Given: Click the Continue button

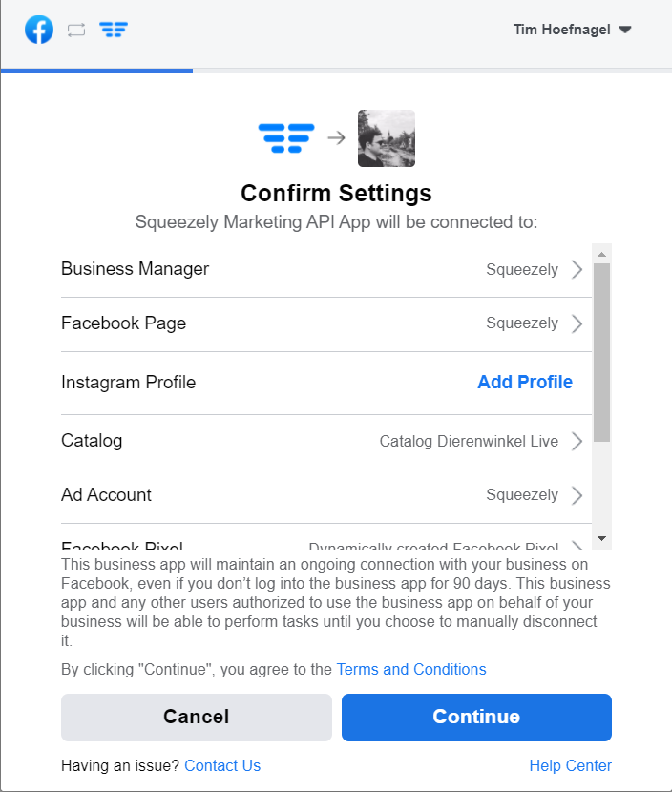Looking at the screenshot, I should (x=476, y=718).
